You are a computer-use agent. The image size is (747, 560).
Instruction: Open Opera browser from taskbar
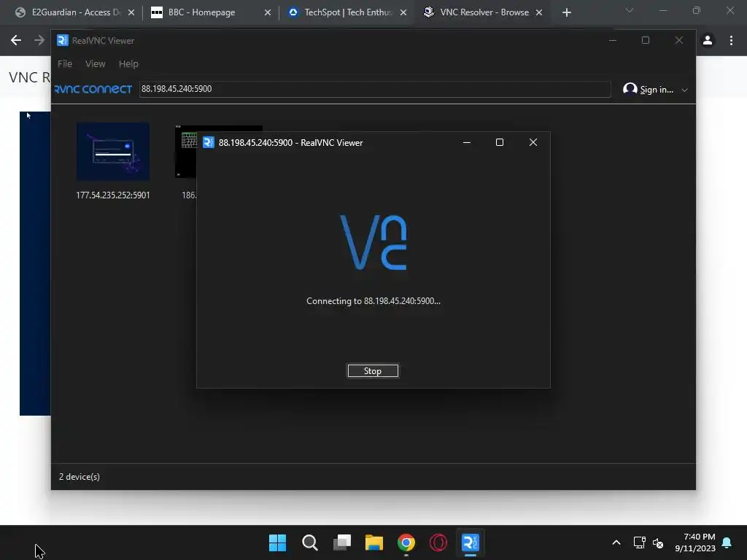(x=438, y=542)
